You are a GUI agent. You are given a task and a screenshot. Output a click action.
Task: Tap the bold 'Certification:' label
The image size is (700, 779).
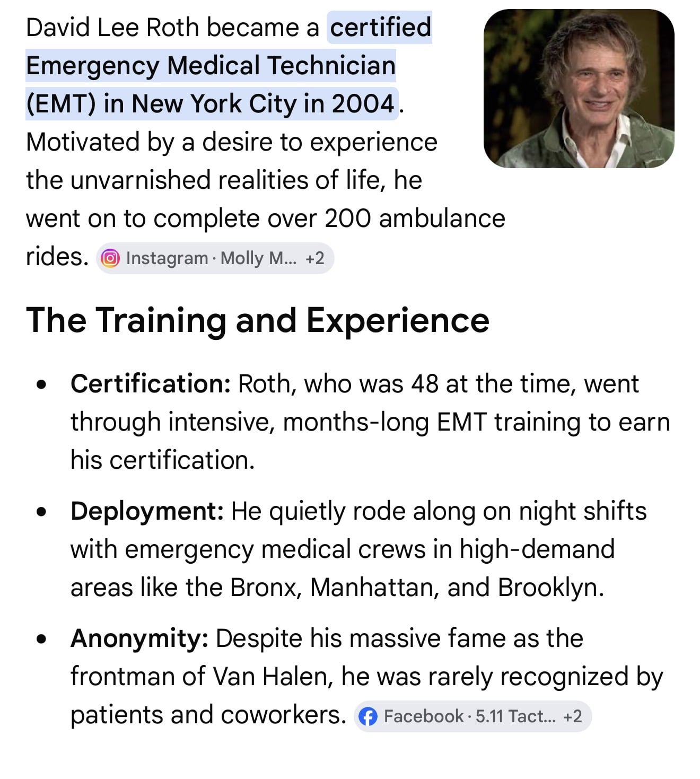[x=151, y=383]
